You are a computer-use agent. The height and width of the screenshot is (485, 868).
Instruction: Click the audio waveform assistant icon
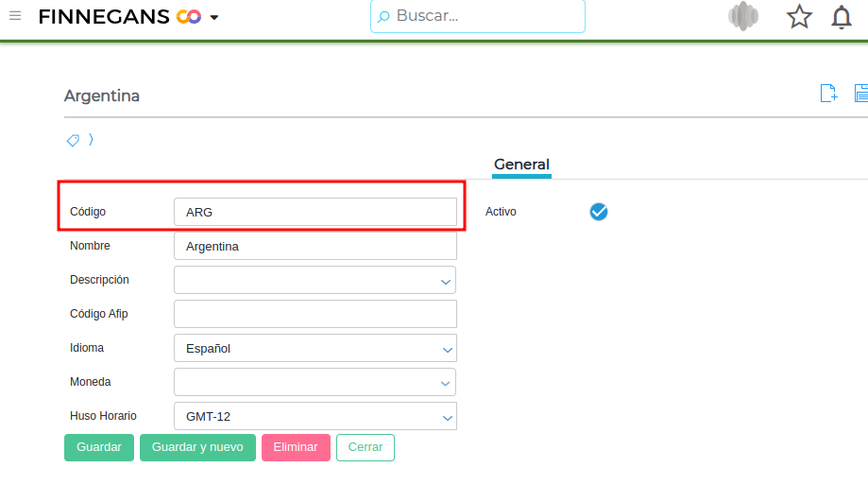[x=743, y=16]
